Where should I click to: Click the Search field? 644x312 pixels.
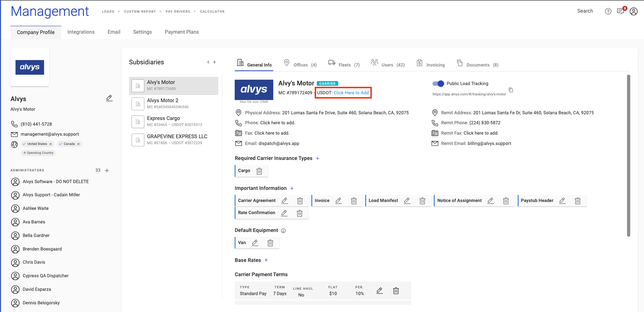[x=585, y=11]
